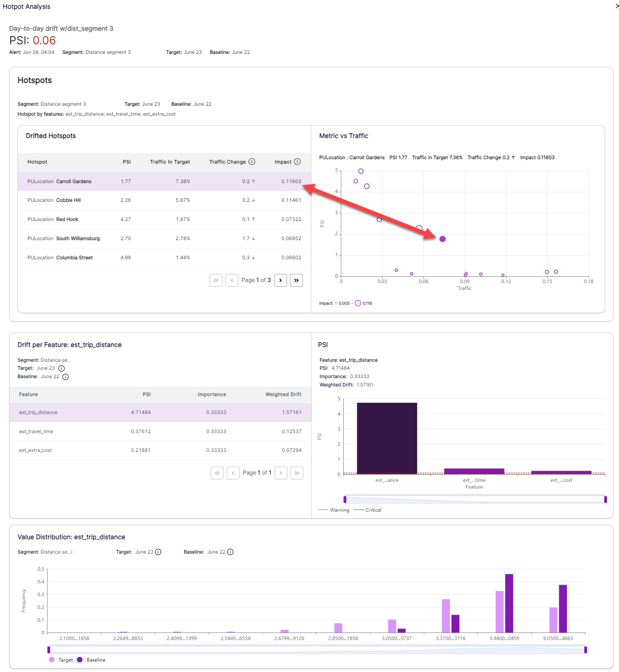Viewport: 619px width, 672px height.
Task: Sort hotspots by PSI column header
Action: (x=127, y=162)
